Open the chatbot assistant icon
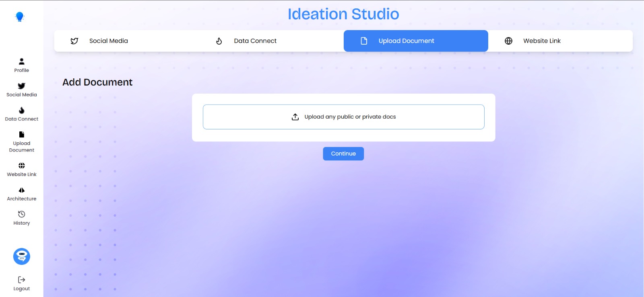Image resolution: width=644 pixels, height=297 pixels. (22, 256)
